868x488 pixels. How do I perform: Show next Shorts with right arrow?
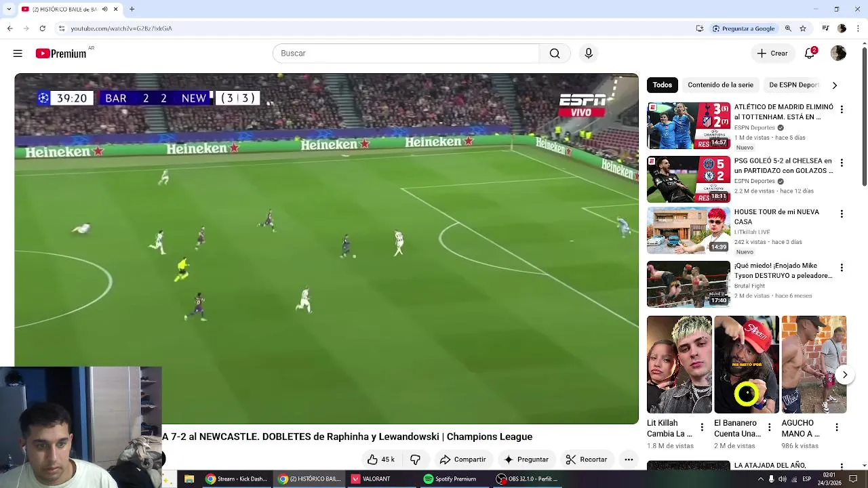[x=844, y=375]
